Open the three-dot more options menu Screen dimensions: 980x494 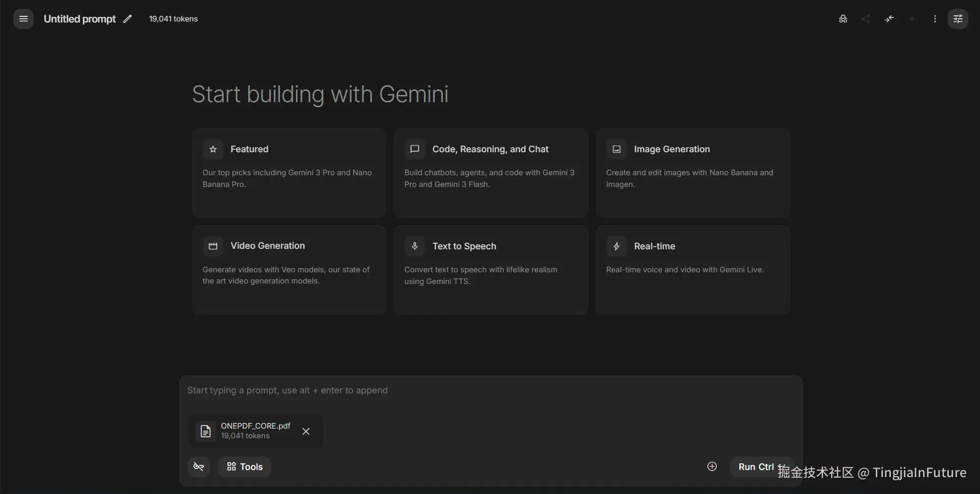[935, 19]
